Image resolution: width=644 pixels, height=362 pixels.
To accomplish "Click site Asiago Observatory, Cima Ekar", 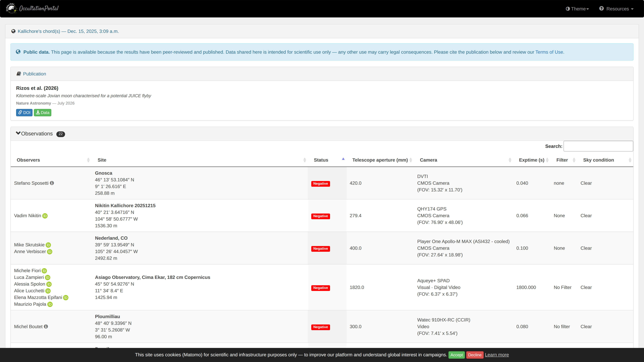I will point(152,277).
